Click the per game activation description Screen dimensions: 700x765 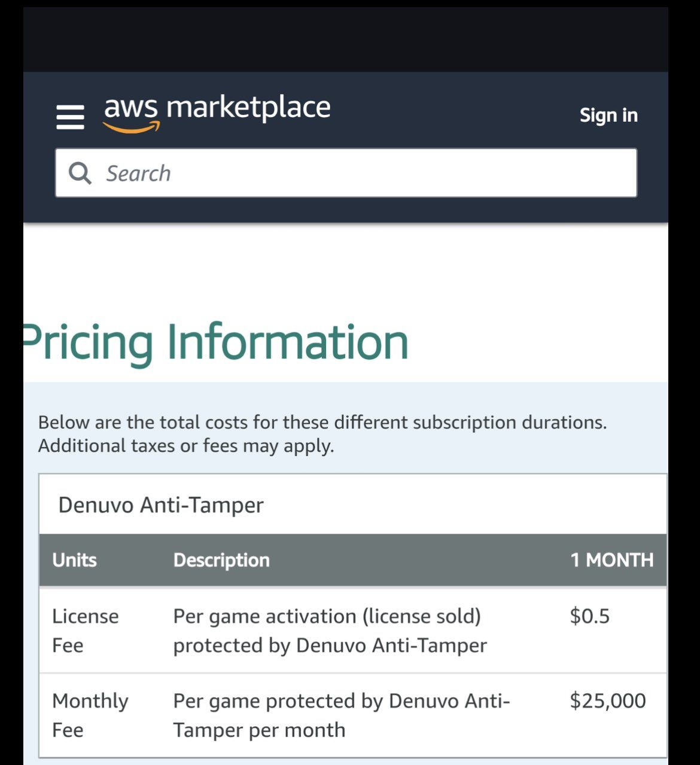coord(329,630)
